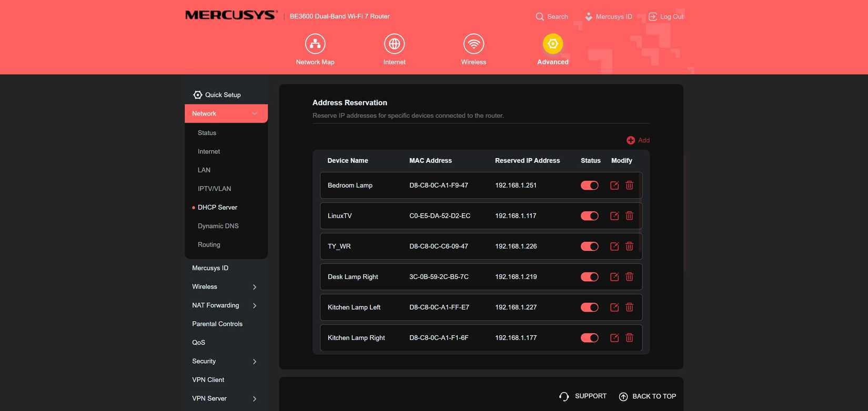This screenshot has height=411, width=868.
Task: Edit the Bedroom Lamp reservation
Action: (614, 186)
